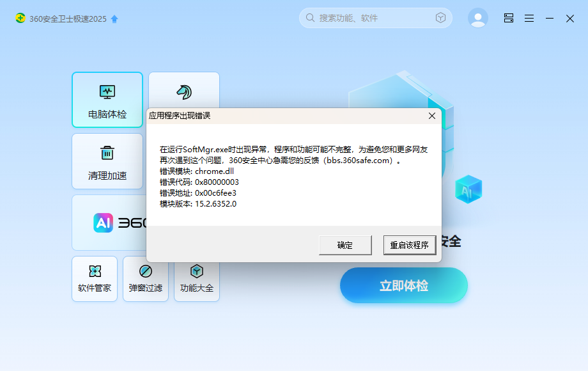This screenshot has height=371, width=588.
Task: Click the search magnifier icon
Action: (x=310, y=18)
